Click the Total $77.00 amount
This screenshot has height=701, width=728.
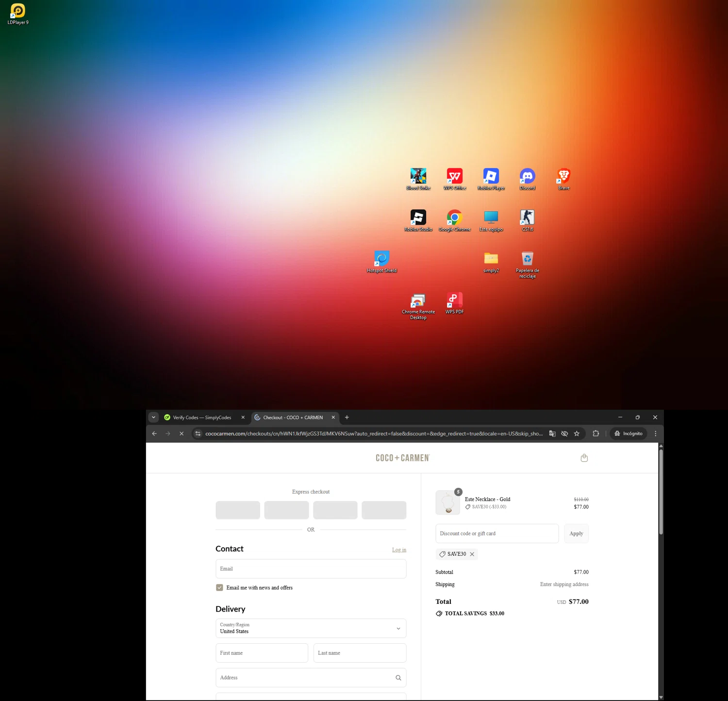coord(579,601)
